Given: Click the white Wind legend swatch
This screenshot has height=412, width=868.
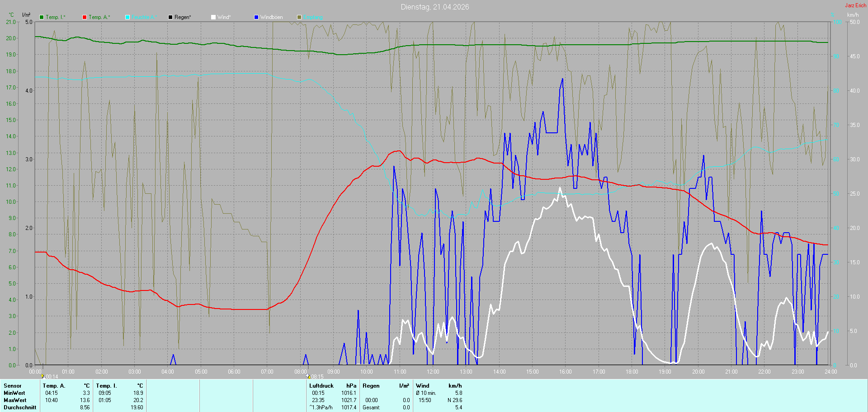Looking at the screenshot, I should click(x=213, y=17).
